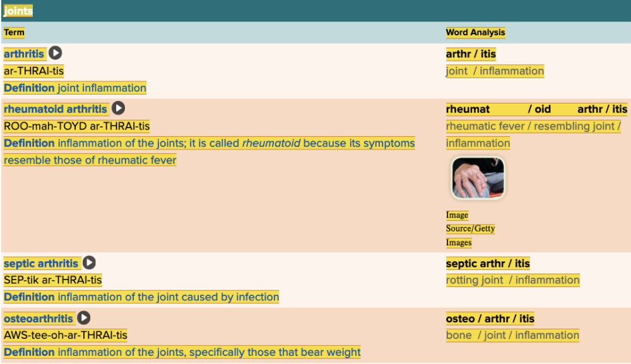This screenshot has height=364, width=631.
Task: Click the 'osteo / arthr / itis' breakdown
Action: [490, 319]
